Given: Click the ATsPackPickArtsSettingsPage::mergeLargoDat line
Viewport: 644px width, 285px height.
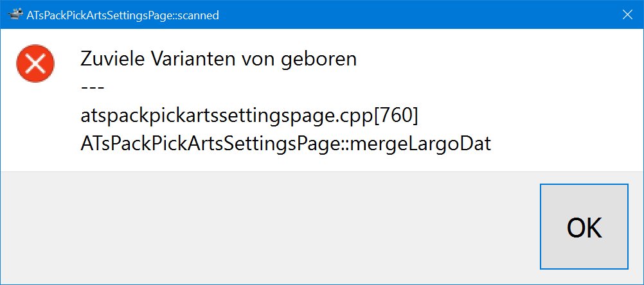Looking at the screenshot, I should [286, 144].
